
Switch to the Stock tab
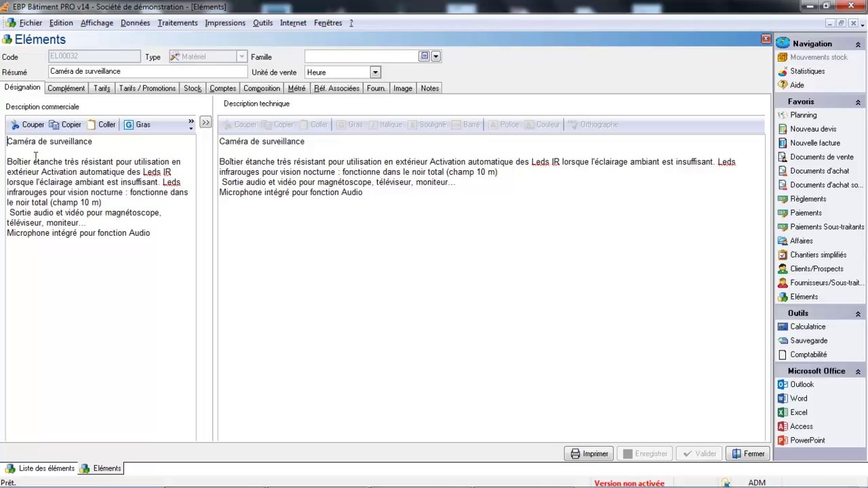pyautogui.click(x=193, y=89)
